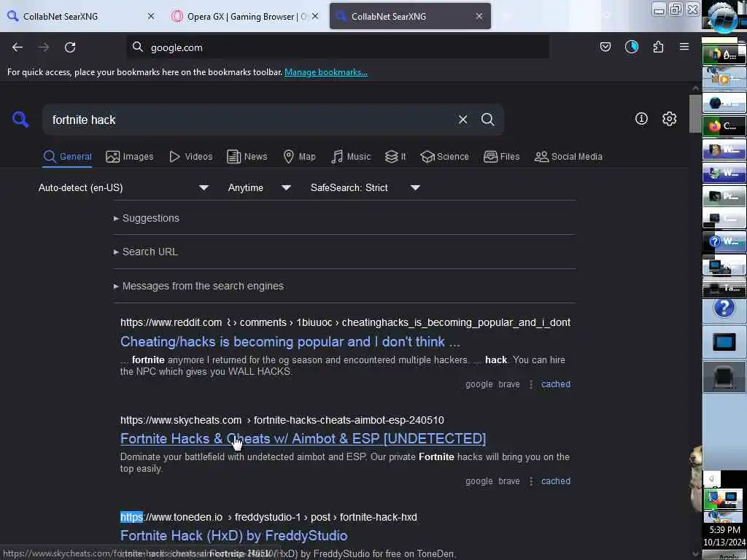Open SearXNG preferences gear icon

[670, 119]
